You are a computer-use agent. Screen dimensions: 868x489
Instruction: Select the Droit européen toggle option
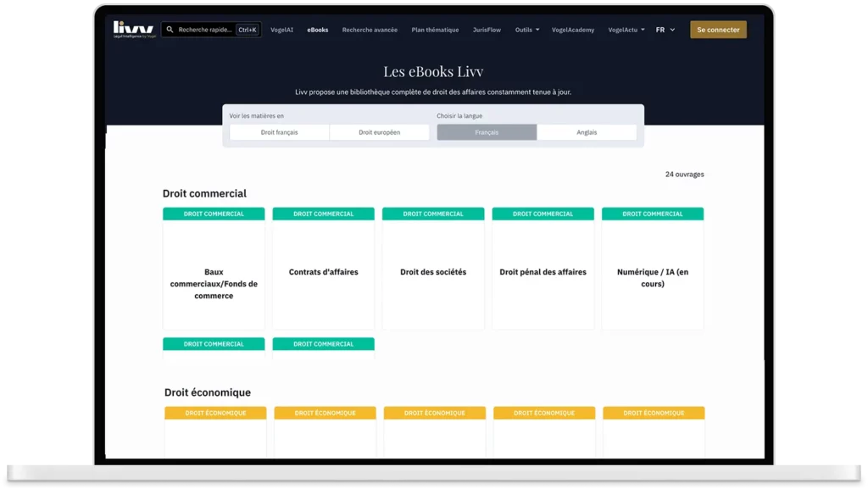tap(379, 132)
